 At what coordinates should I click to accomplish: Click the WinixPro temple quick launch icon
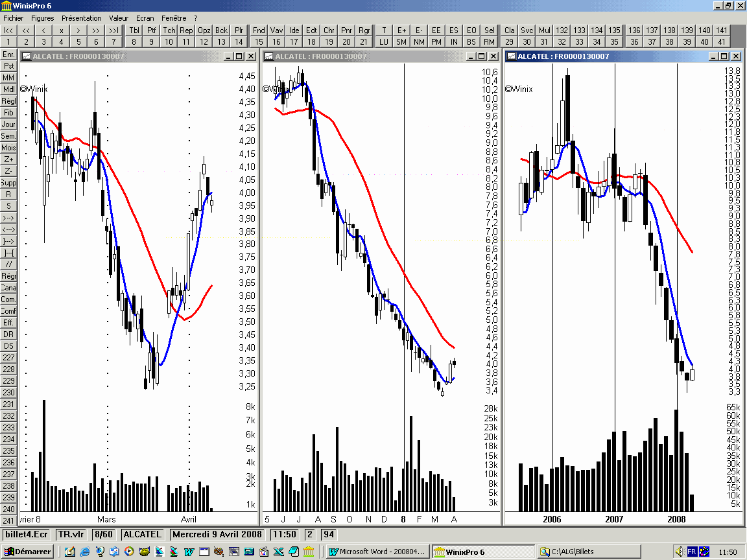[309, 552]
